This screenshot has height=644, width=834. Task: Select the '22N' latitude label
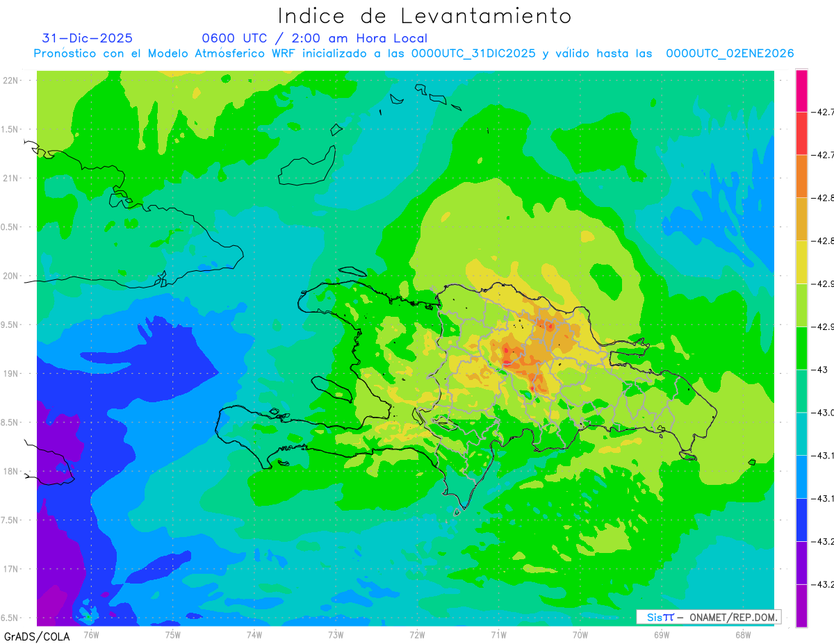click(10, 80)
